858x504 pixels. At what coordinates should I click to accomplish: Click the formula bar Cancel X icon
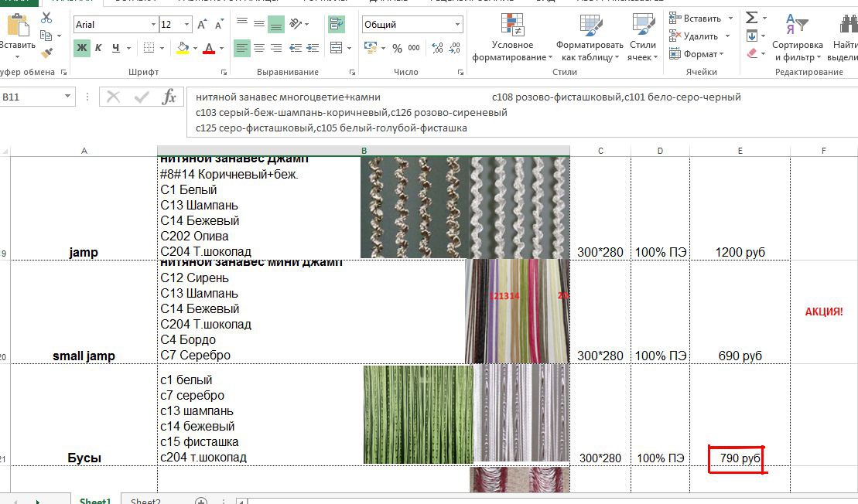point(113,97)
